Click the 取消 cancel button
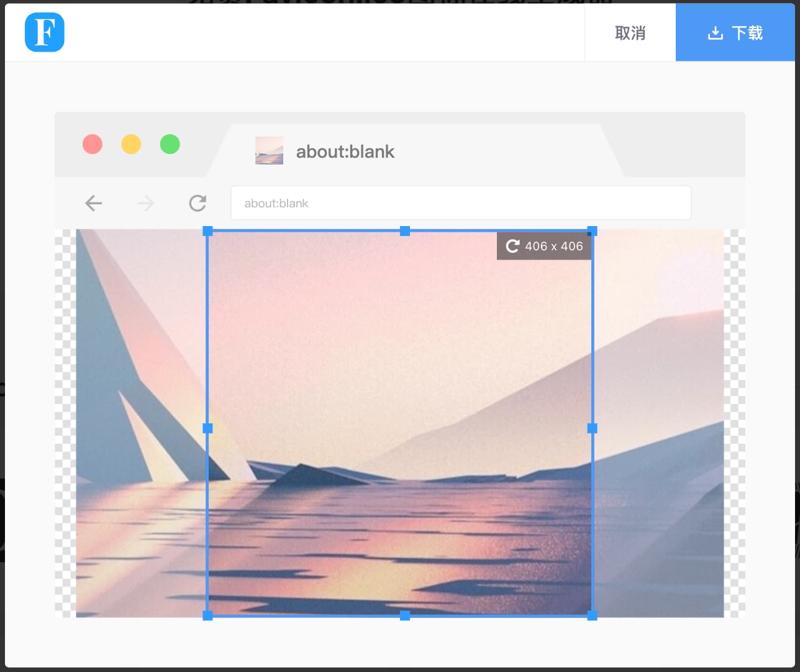Viewport: 800px width, 672px height. click(630, 32)
